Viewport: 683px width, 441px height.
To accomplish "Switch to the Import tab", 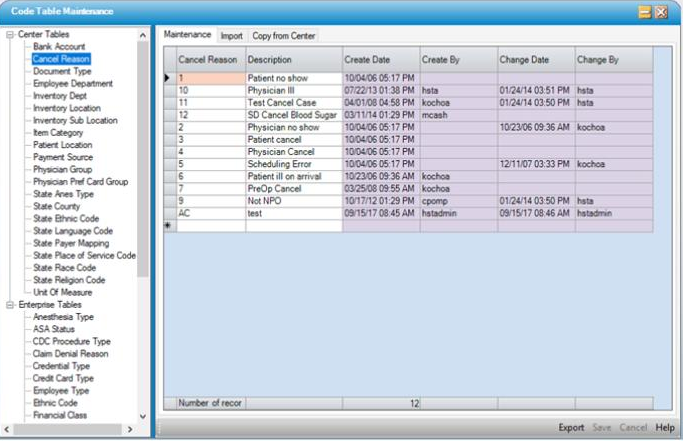I will pos(231,36).
